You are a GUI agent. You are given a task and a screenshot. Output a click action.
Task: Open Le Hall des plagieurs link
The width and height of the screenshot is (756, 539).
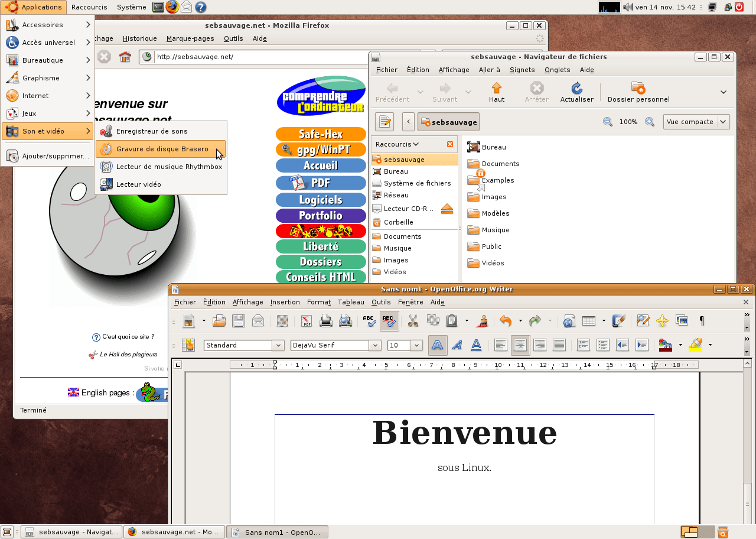128,355
